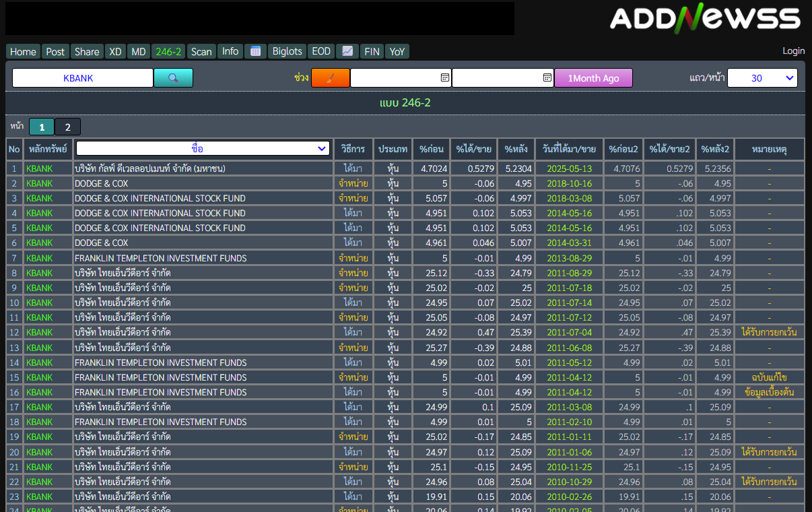Click DODGE & COX name in row 2
Viewport: 812px width, 512px height.
point(101,183)
